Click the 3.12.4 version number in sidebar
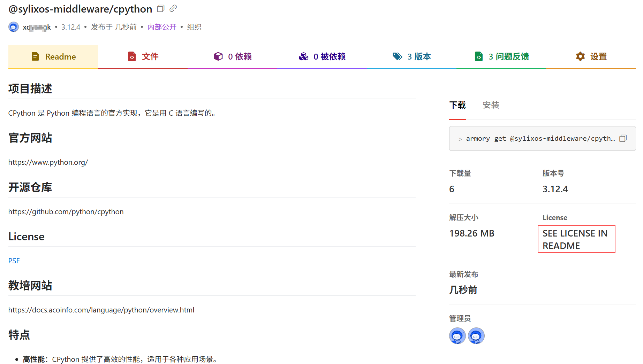The height and width of the screenshot is (364, 643). [555, 189]
